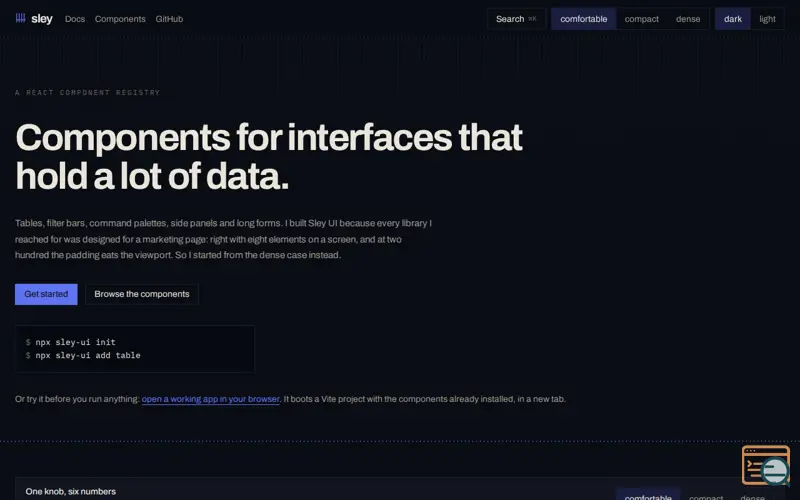Open the Search box in header
Screen dimensions: 800x500
[x=516, y=19]
